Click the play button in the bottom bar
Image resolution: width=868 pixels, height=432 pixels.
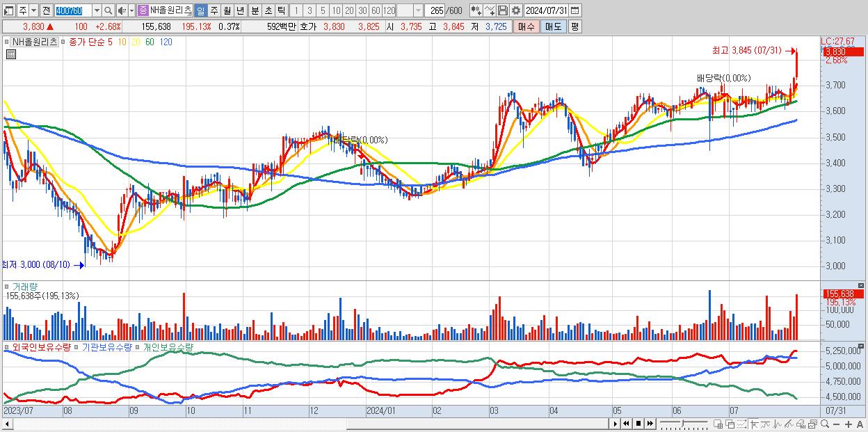click(616, 423)
